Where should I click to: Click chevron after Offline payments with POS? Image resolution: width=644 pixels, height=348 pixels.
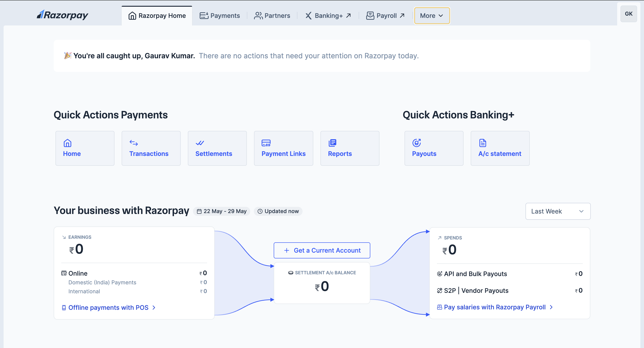[x=154, y=308]
